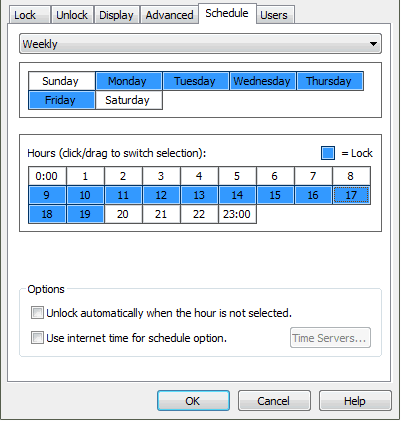Viewport: 401px width, 421px height.
Task: Deselect hour 19 lock cell
Action: click(85, 214)
